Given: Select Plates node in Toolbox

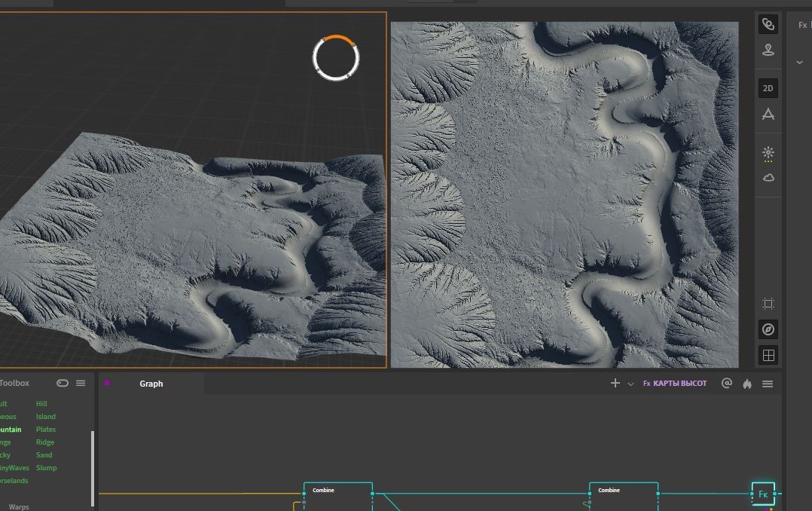Looking at the screenshot, I should 45,429.
